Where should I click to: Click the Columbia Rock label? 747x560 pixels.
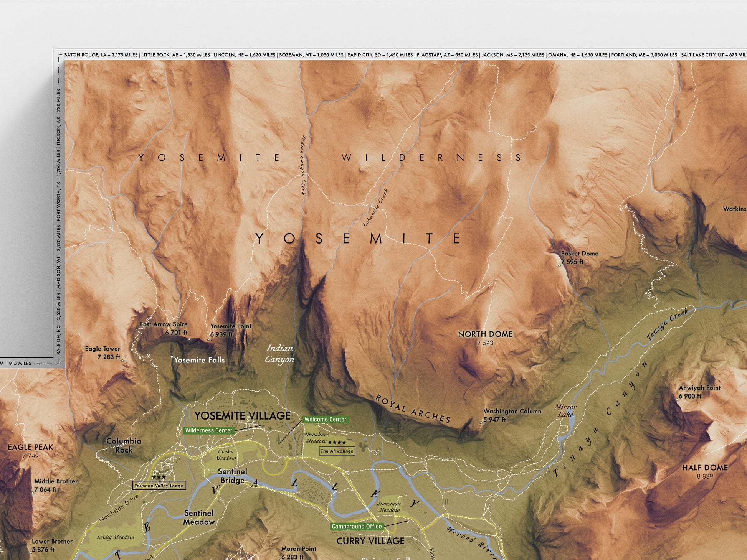pos(124,445)
